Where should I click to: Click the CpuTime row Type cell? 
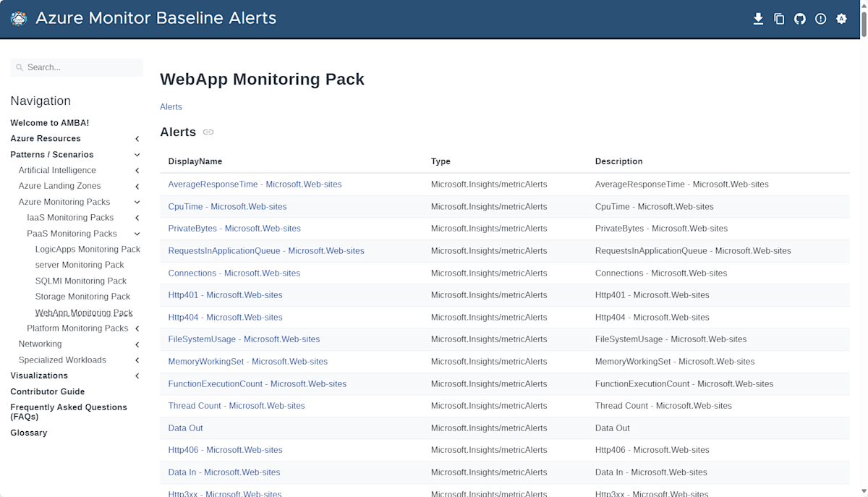(x=489, y=206)
